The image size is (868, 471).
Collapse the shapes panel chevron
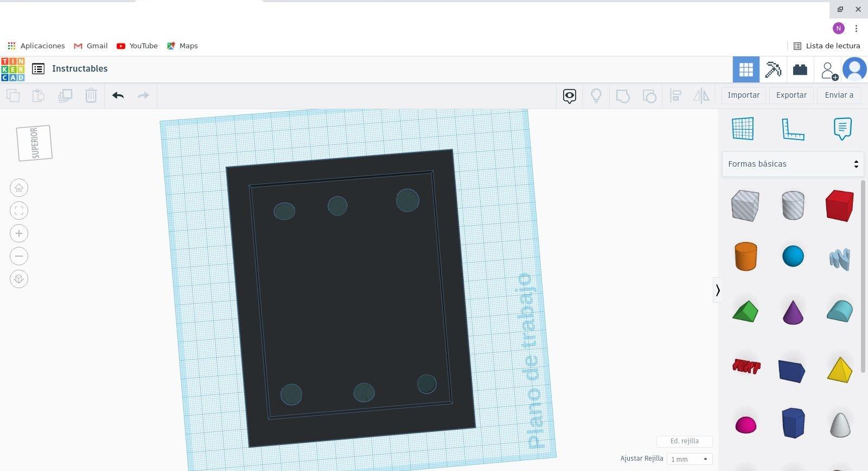tap(718, 290)
